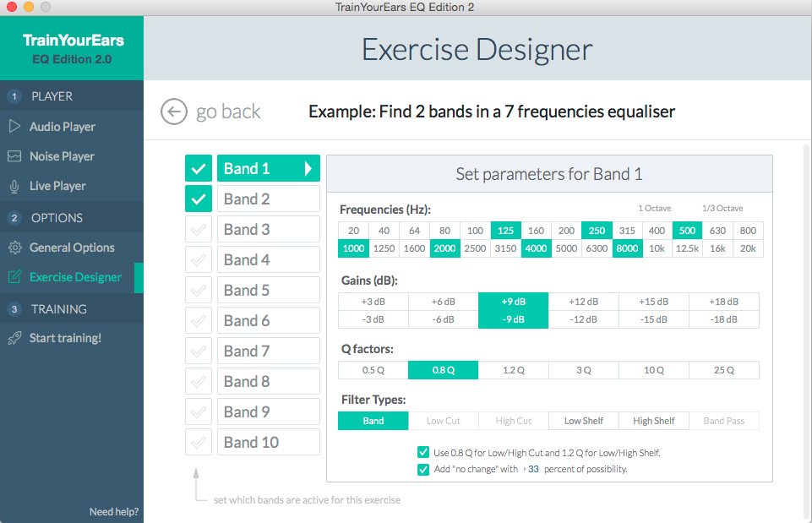This screenshot has width=812, height=523.
Task: Toggle the 'Add no change' checkbox
Action: (x=423, y=469)
